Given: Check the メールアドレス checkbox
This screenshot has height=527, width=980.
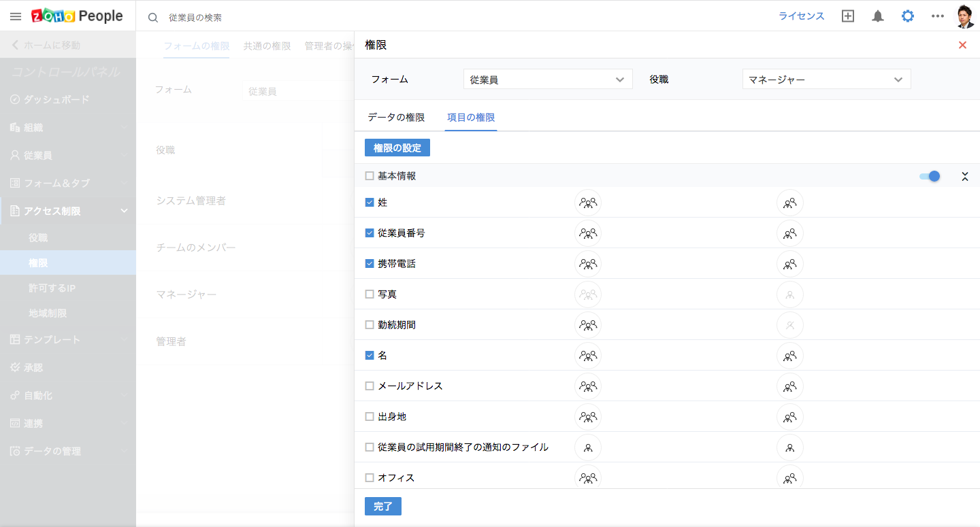Looking at the screenshot, I should pyautogui.click(x=370, y=386).
